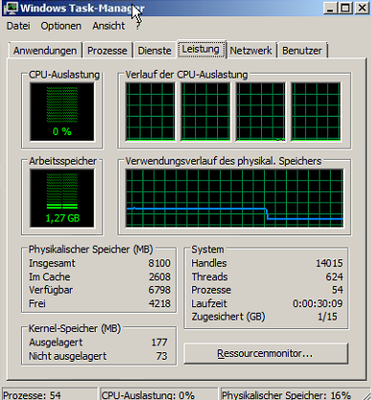Click the first CPU history graph
371x400 pixels.
point(150,112)
